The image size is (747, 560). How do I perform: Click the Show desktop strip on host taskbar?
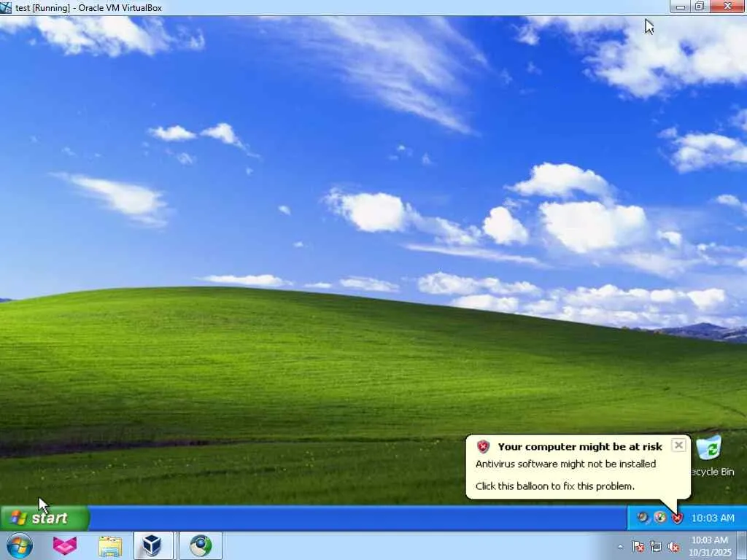[x=742, y=545]
